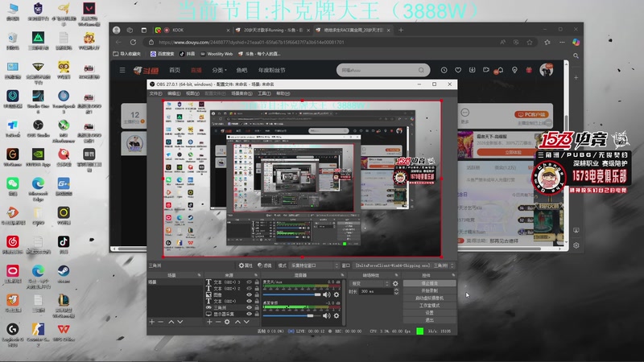Open OBS 场景集合(S) menu
Screen dimensions: 644x362
[242, 93]
